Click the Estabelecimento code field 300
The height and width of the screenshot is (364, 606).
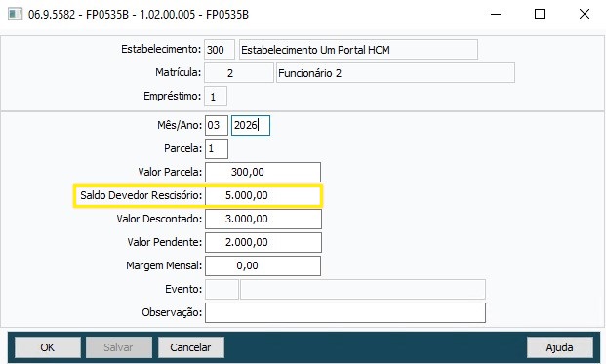point(220,50)
